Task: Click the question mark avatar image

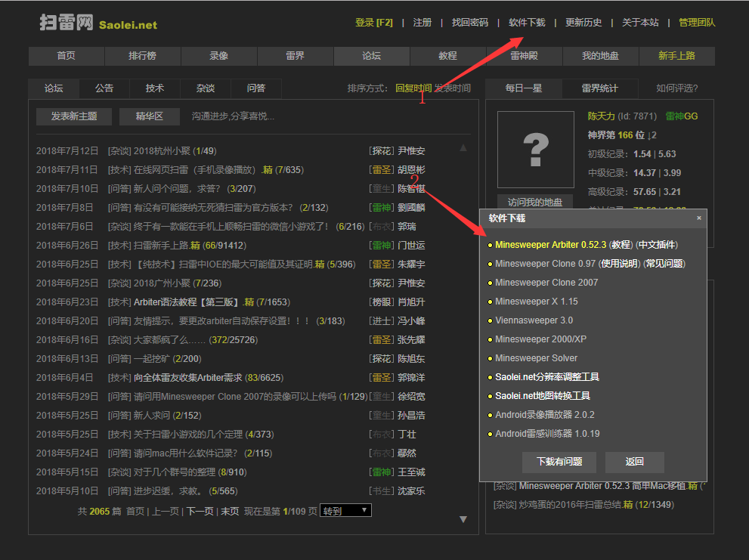Action: click(535, 149)
